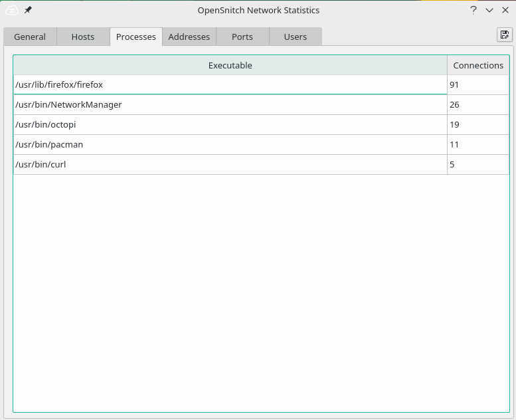Sort by the Executable column header
Viewport: 516px width, 420px height.
[x=230, y=65]
